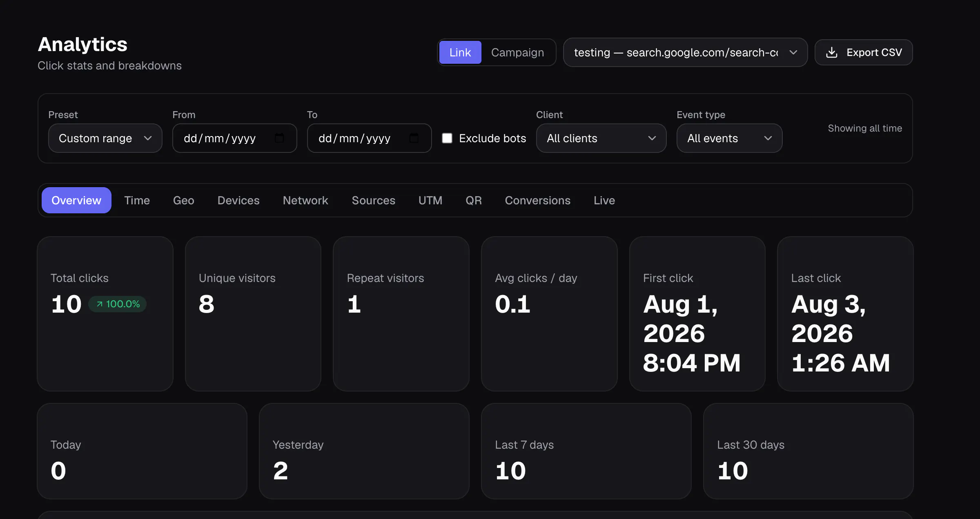Click the Preset filter label

click(63, 115)
